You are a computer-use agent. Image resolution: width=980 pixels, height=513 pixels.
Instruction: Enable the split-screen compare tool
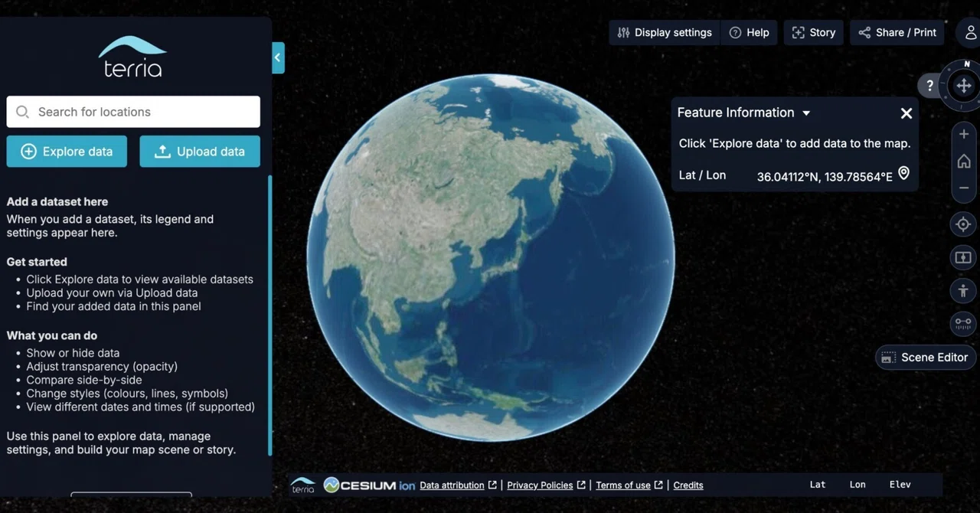963,257
